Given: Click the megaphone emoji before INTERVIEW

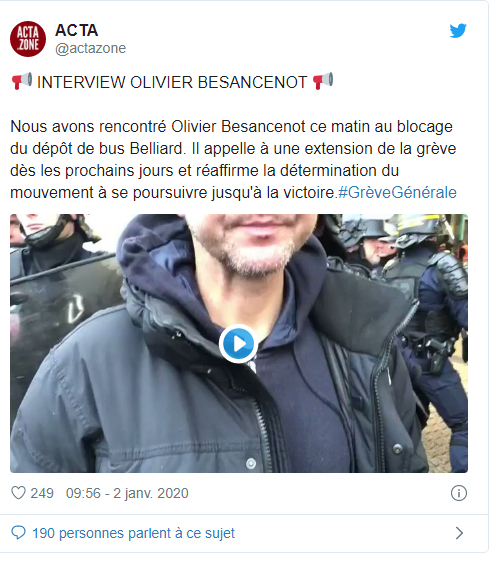Looking at the screenshot, I should (x=22, y=81).
